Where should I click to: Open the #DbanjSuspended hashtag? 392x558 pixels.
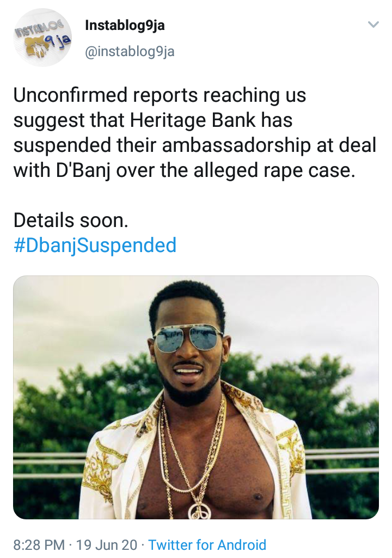pyautogui.click(x=95, y=246)
